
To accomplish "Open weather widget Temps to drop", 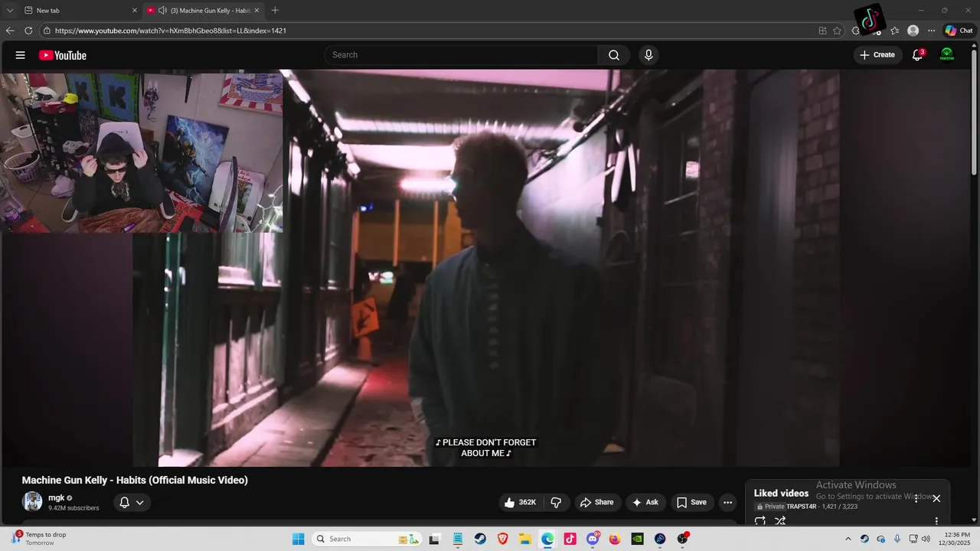I will (40, 539).
